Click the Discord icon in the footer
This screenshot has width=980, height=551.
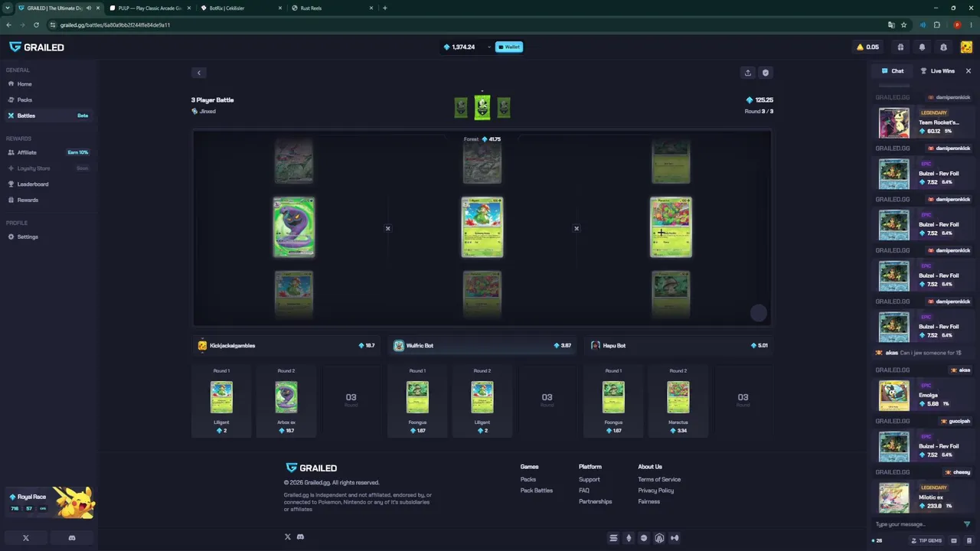[x=300, y=537]
